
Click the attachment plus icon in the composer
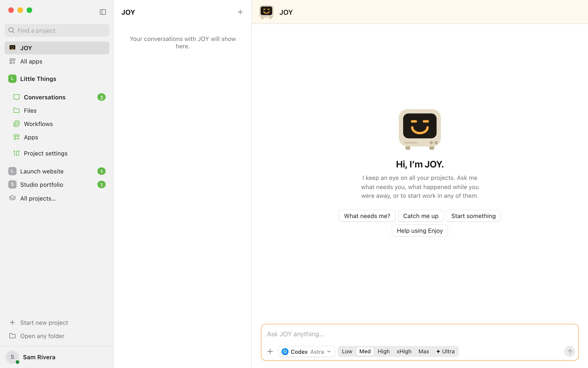pos(270,351)
